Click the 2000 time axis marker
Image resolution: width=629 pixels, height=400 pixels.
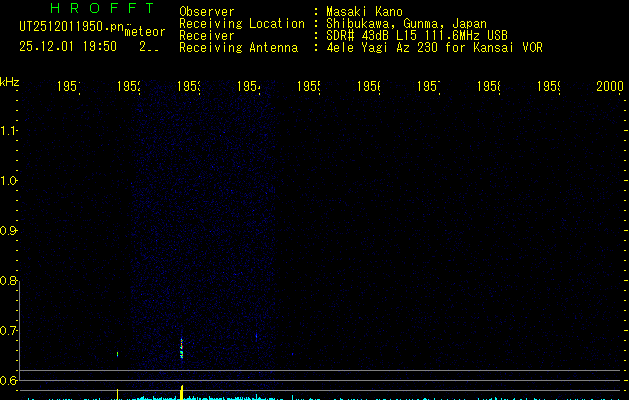pyautogui.click(x=610, y=88)
